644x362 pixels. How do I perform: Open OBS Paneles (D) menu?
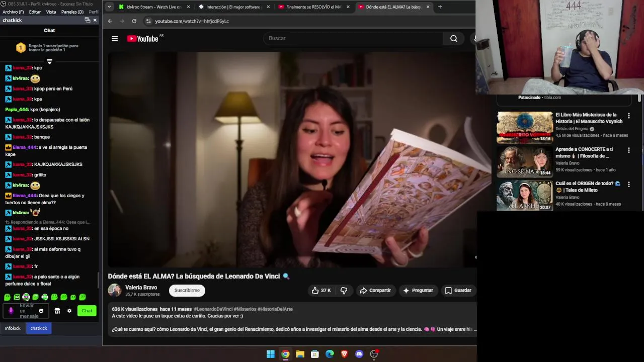(x=72, y=12)
